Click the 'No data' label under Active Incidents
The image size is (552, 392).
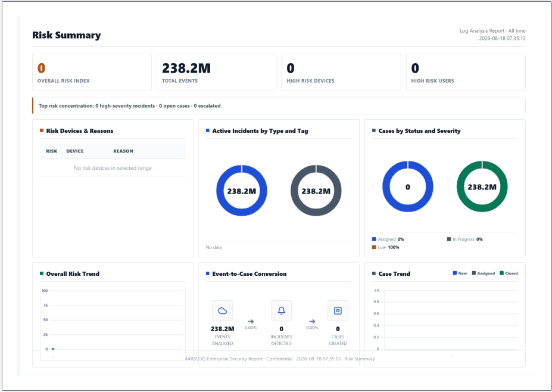point(214,247)
